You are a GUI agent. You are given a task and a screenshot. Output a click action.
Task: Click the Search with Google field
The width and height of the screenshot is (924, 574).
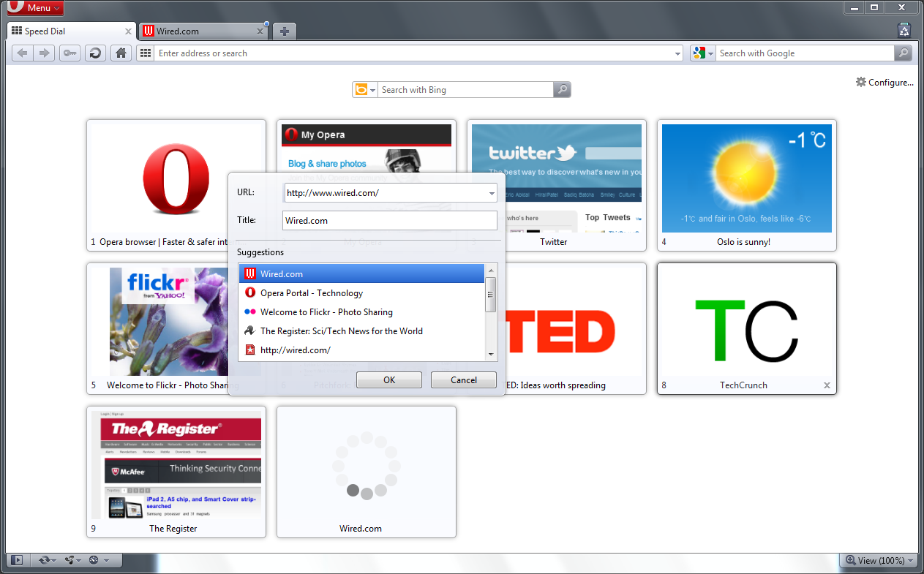(x=805, y=53)
